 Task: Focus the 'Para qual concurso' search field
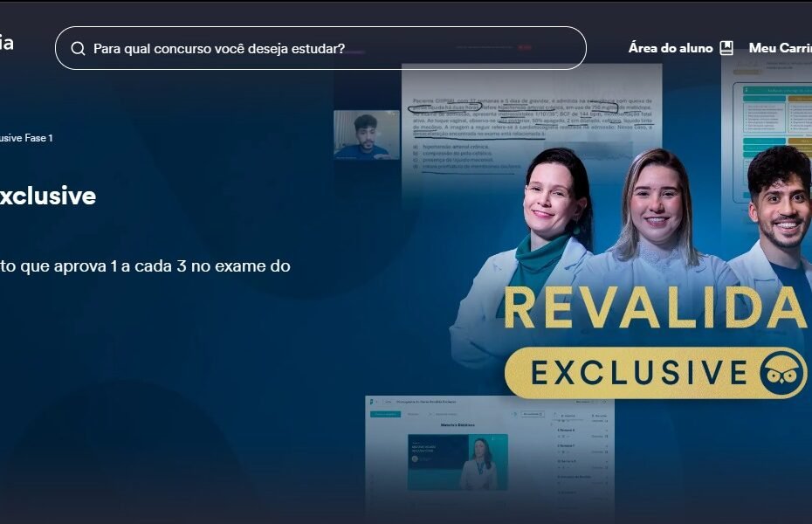320,48
